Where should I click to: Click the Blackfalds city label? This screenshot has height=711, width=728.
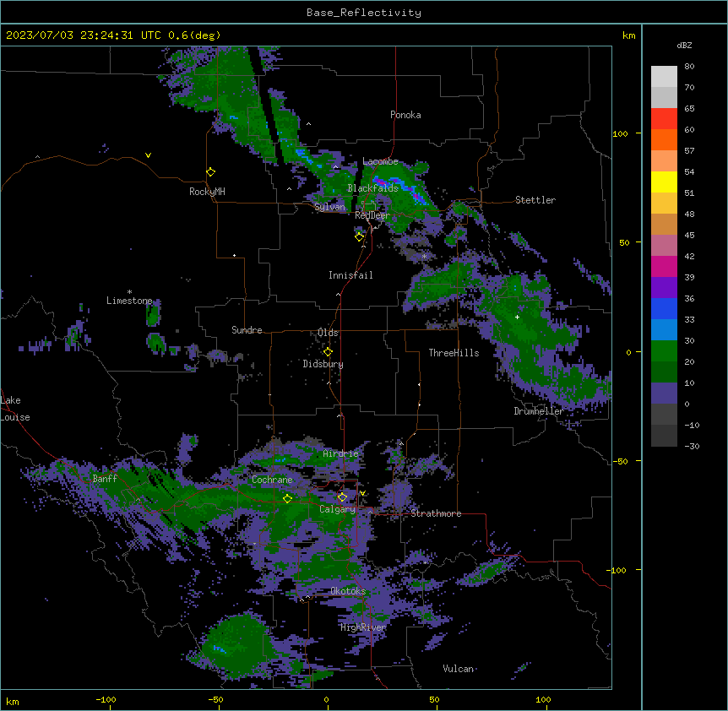[x=372, y=188]
